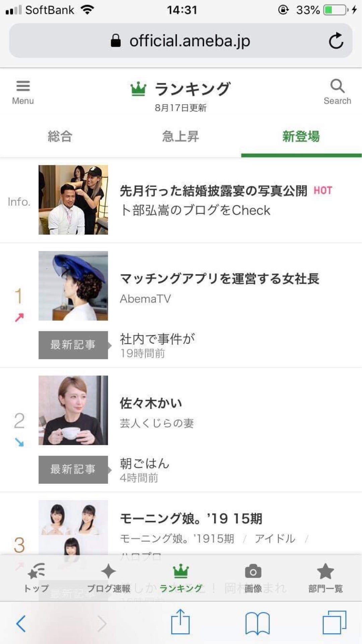Viewport: 362px width, 644px height.
Task: Reload the page with the refresh icon
Action: pos(336,41)
